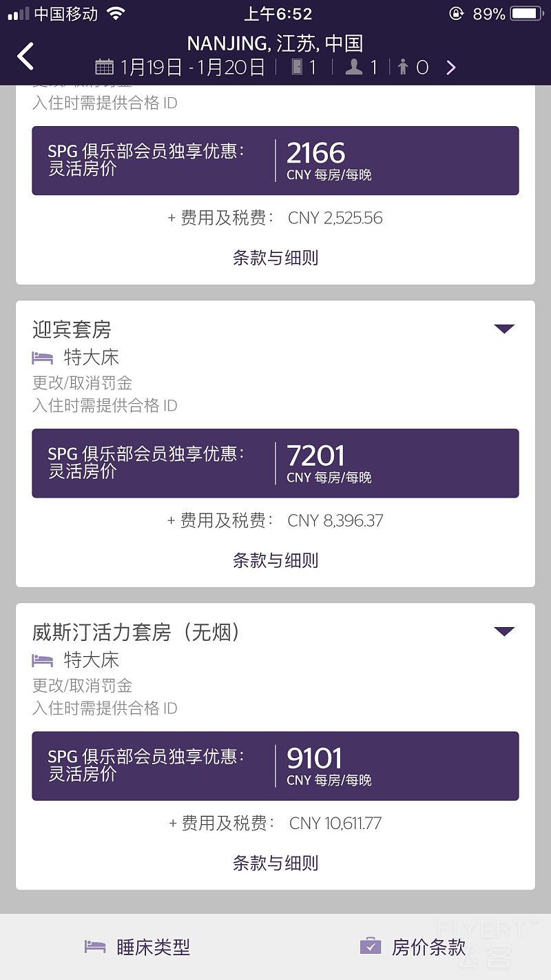Select the 2166 CNY flexible rate
This screenshot has width=551, height=980.
point(275,161)
